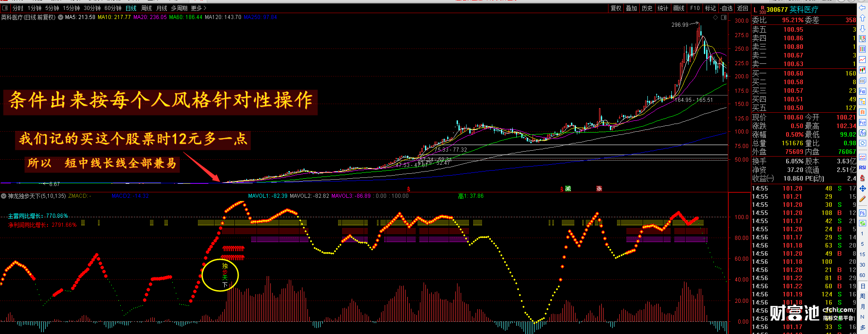
Task: Click the small window icon beside diamond
Action: tap(724, 18)
